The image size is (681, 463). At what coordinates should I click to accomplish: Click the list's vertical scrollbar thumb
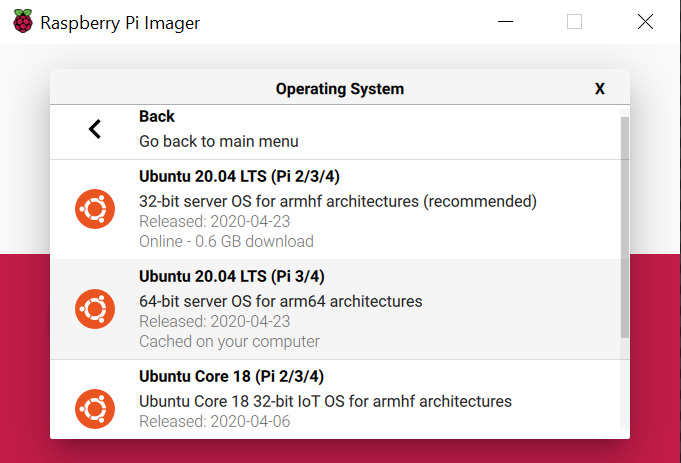pos(625,227)
